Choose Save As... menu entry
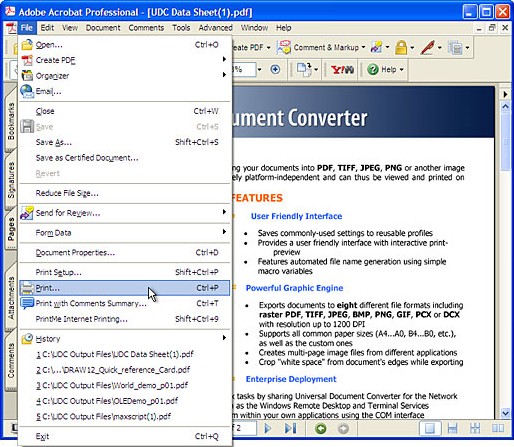Image resolution: width=514 pixels, height=447 pixels. [x=124, y=142]
